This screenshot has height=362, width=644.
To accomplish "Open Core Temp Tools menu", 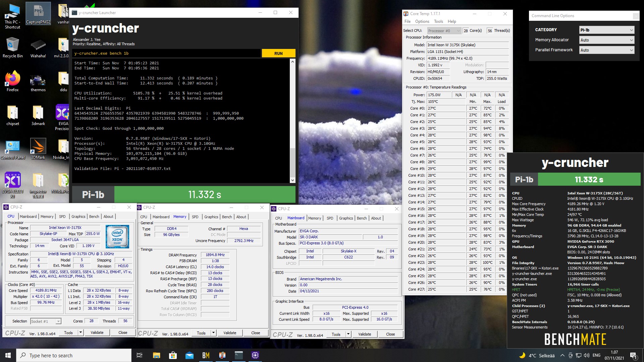I will 438,21.
